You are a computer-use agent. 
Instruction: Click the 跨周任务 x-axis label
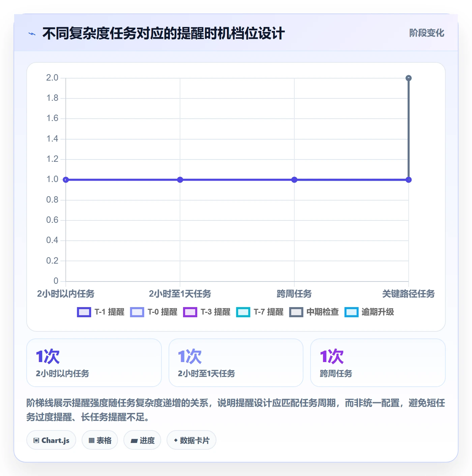click(x=294, y=294)
